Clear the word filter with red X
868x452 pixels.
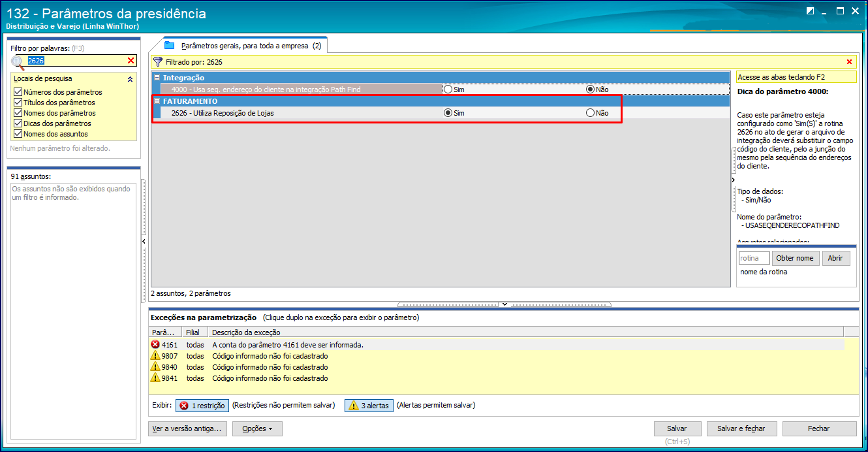point(131,61)
